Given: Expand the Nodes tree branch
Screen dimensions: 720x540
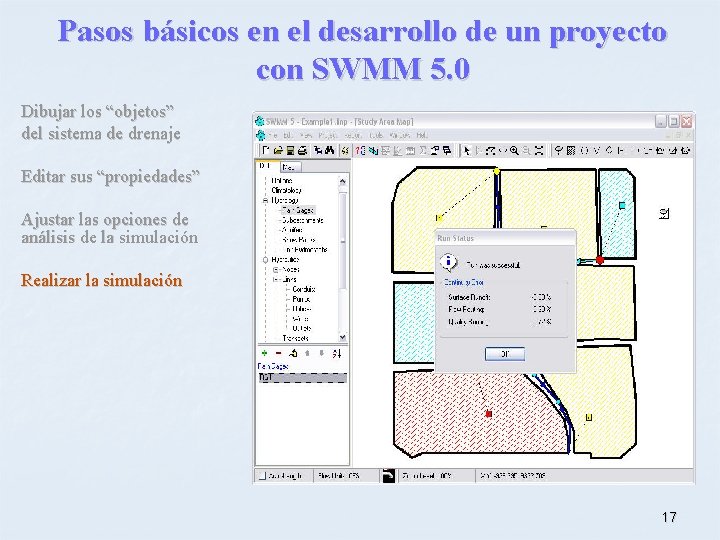Looking at the screenshot, I should (x=276, y=270).
